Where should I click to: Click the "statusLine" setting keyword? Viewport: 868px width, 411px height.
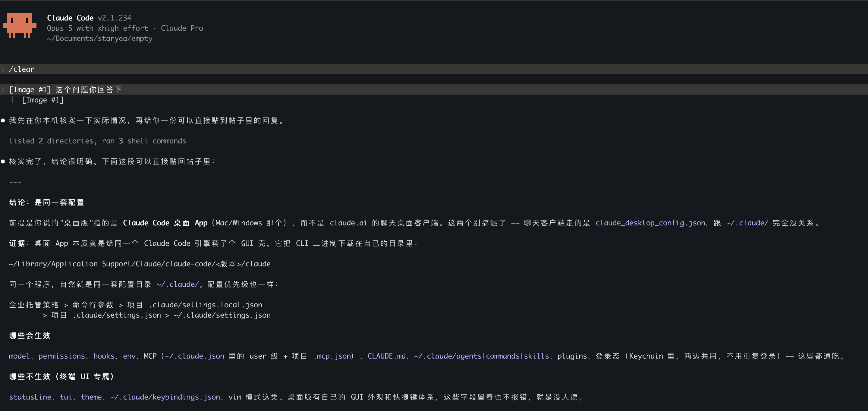point(30,397)
